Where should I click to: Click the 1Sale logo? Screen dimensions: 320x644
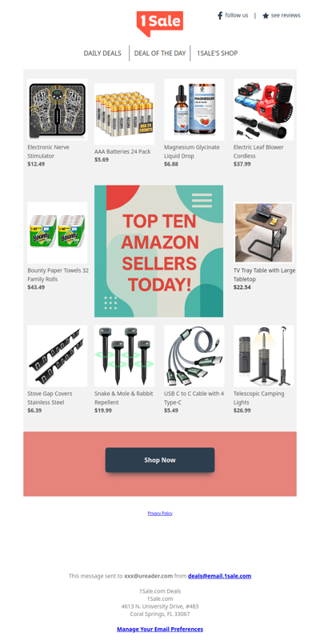[x=160, y=23]
